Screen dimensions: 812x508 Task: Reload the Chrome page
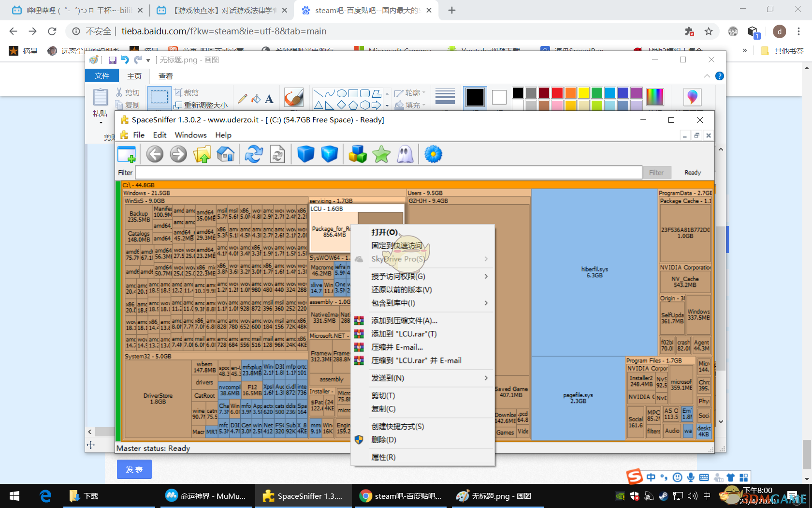pyautogui.click(x=52, y=31)
